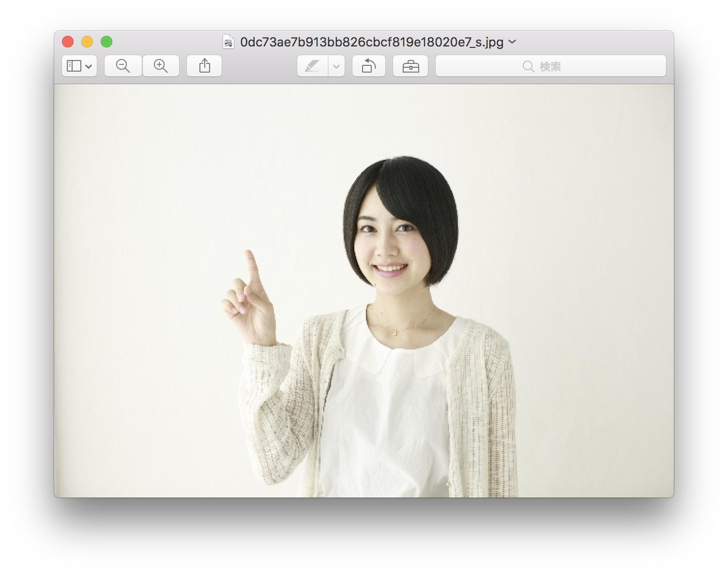Close the Preview window with the red button
The width and height of the screenshot is (728, 575).
(x=68, y=42)
